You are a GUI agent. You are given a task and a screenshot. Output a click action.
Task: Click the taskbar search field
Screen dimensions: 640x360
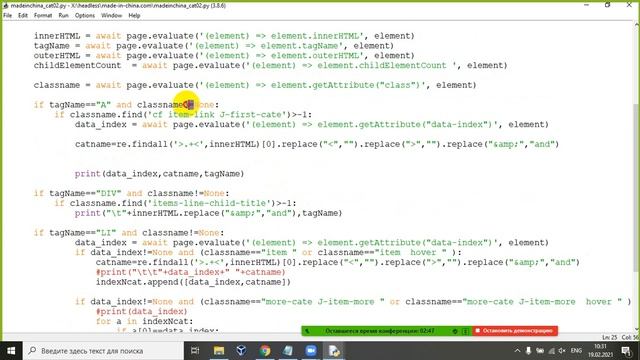pos(103,351)
